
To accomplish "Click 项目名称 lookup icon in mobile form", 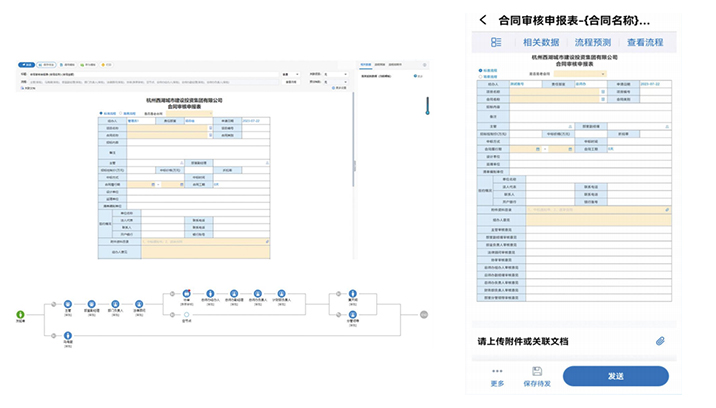I will click(603, 92).
